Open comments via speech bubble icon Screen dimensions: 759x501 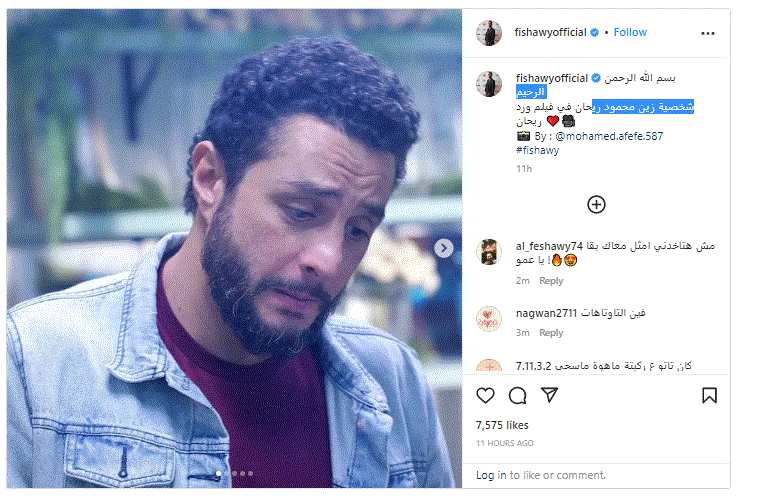(517, 395)
